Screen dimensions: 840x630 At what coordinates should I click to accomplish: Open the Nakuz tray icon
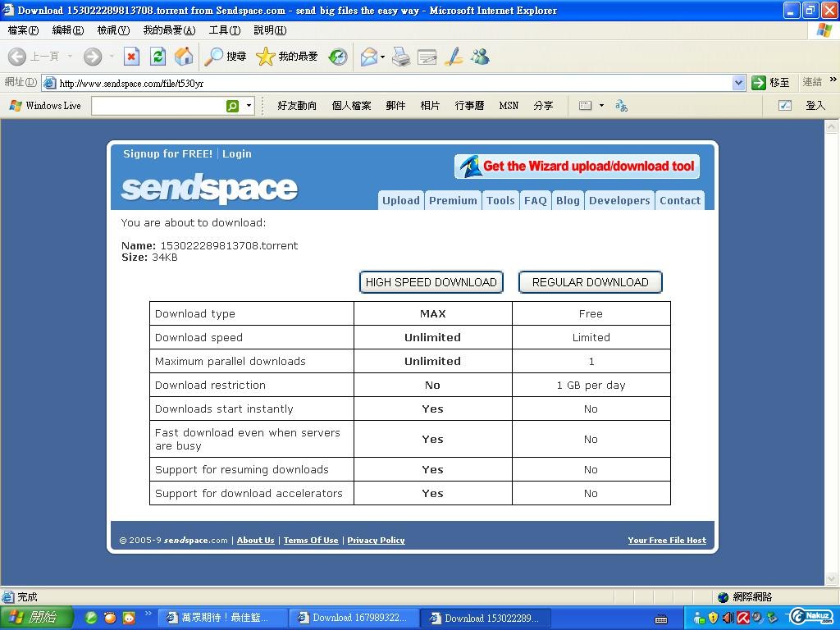click(811, 617)
